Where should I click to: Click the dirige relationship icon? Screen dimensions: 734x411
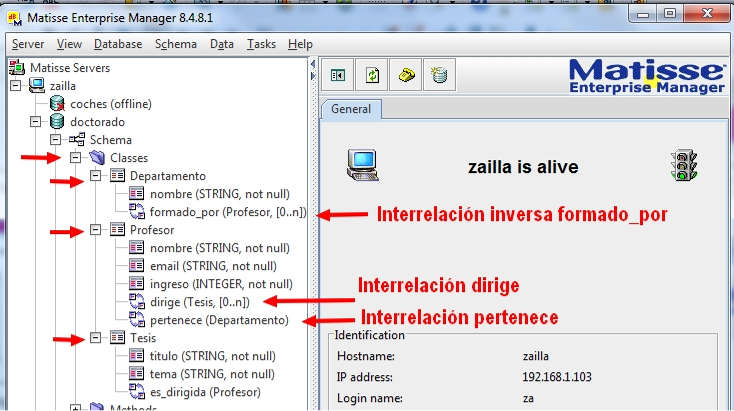pyautogui.click(x=137, y=301)
